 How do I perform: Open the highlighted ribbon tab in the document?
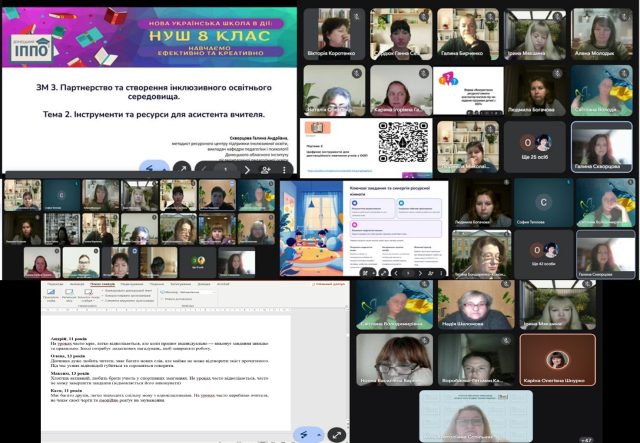point(102,283)
